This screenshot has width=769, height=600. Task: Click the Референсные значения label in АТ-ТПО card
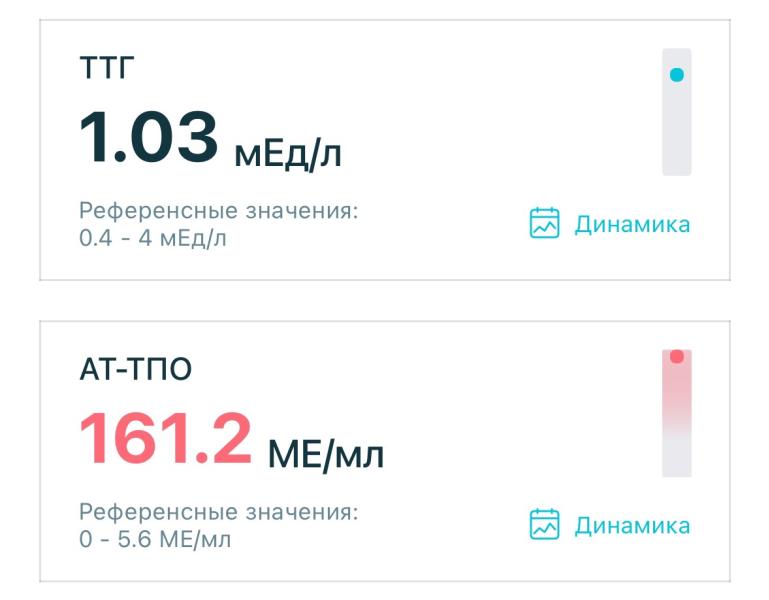pos(219,512)
